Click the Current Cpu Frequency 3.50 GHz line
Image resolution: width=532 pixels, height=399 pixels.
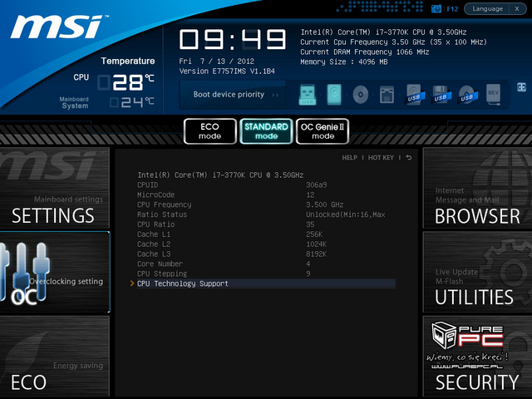point(393,42)
